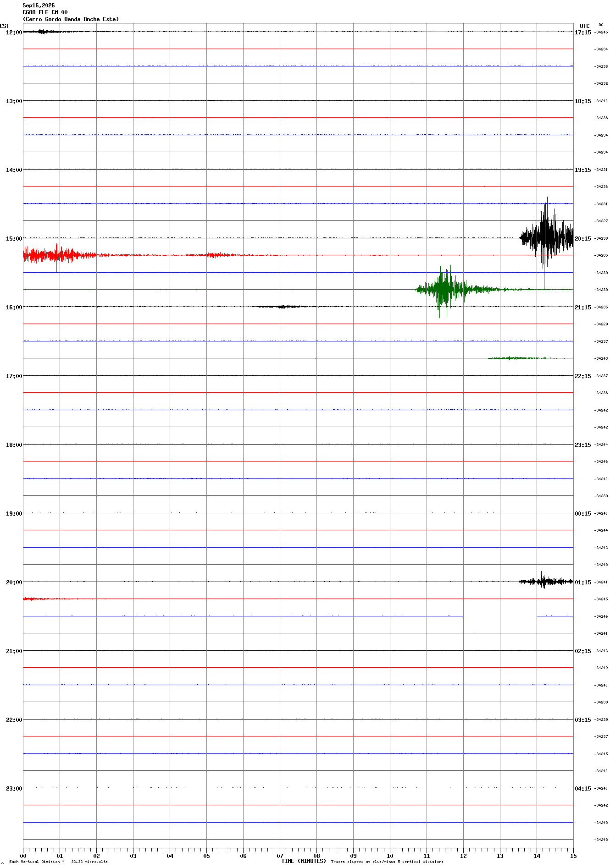Click the black event near 20:00 row end

click(546, 581)
